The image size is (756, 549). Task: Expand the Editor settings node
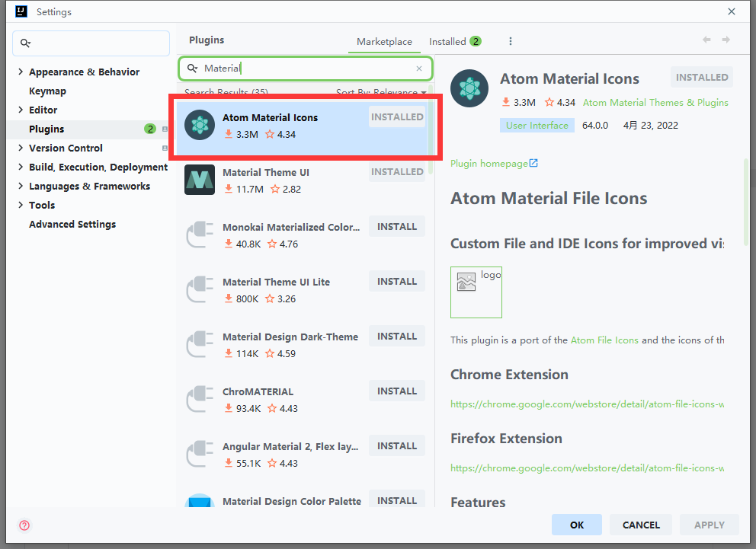tap(21, 110)
